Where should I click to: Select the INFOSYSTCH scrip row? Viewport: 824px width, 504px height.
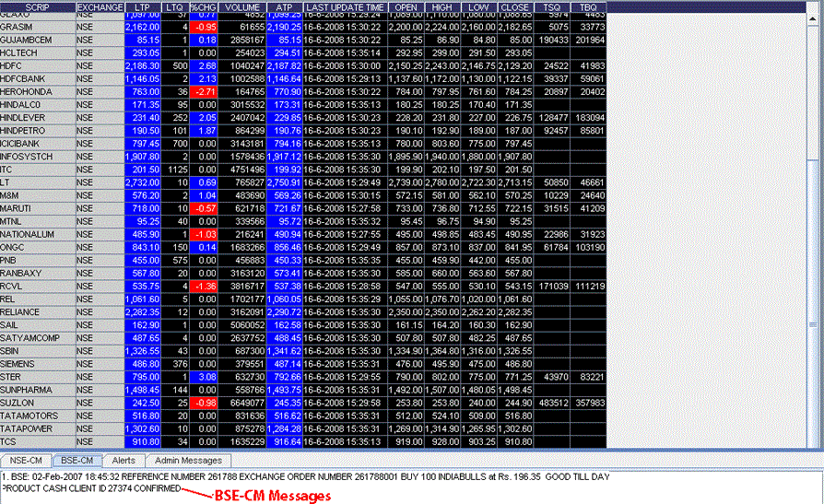click(x=37, y=157)
